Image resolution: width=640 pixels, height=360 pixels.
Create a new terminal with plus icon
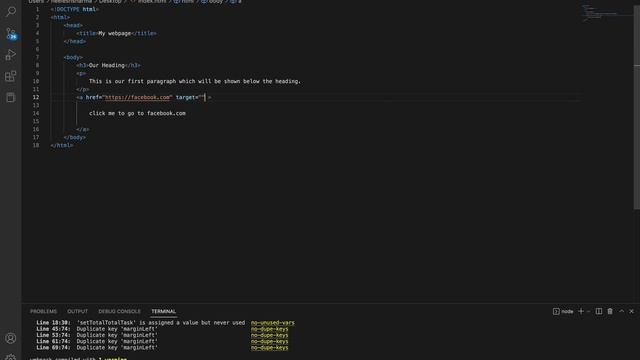coord(581,311)
